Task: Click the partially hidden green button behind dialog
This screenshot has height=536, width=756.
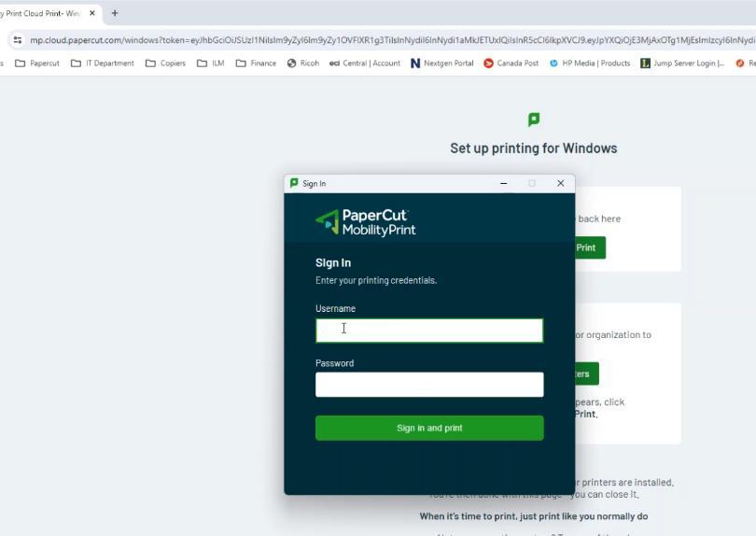Action: pyautogui.click(x=587, y=374)
